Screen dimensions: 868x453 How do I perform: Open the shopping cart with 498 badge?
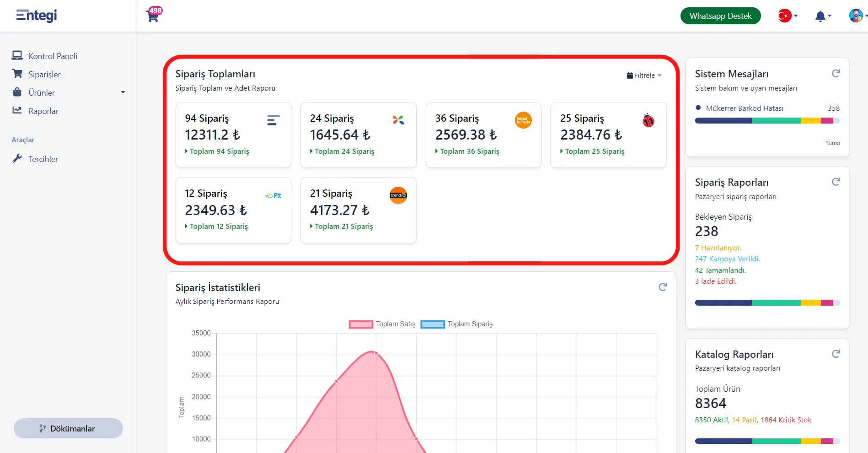154,15
